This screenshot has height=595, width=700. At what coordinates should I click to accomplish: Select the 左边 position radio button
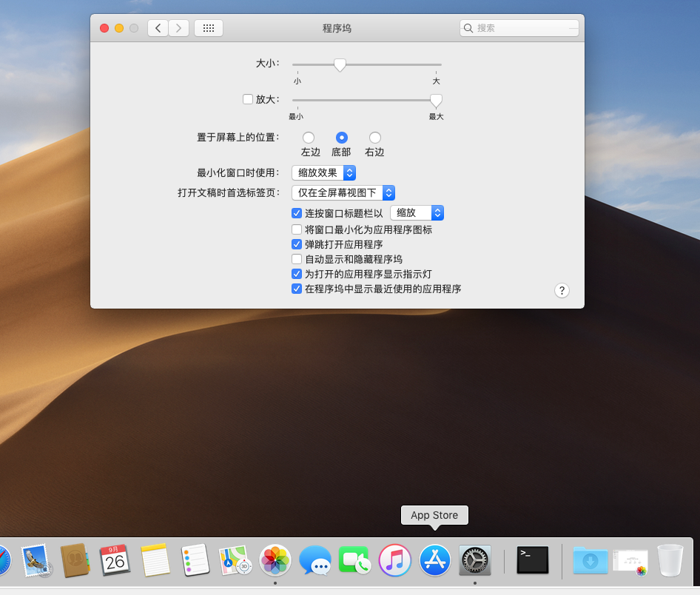point(309,138)
